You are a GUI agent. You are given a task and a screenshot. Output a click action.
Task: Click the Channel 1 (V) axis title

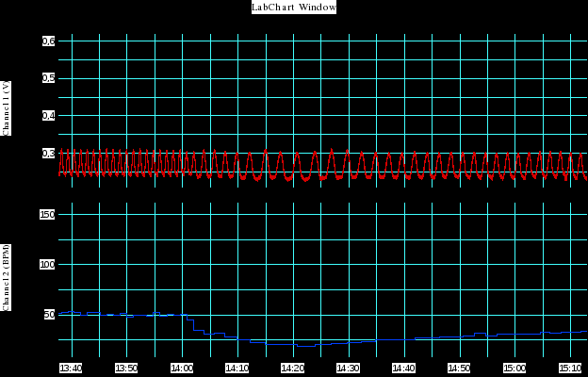click(x=7, y=108)
